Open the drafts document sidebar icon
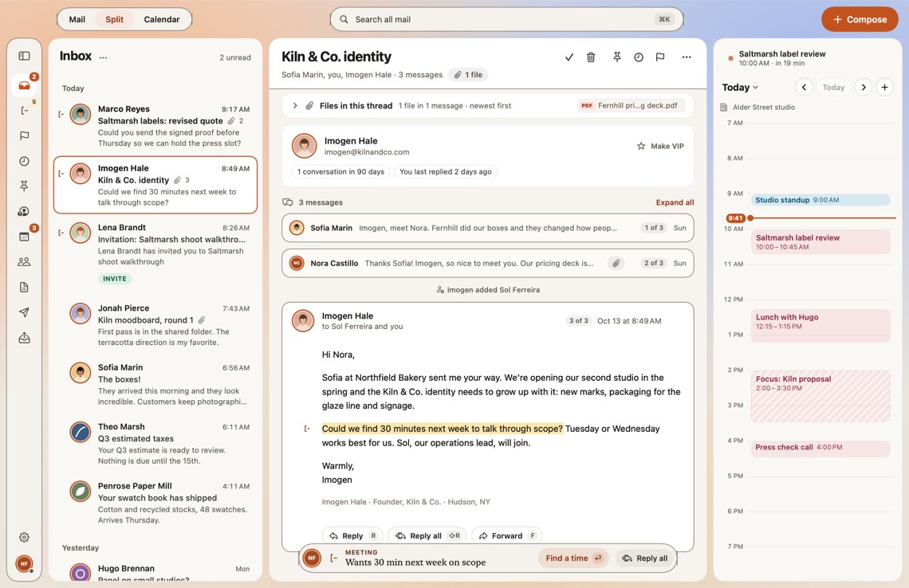Screen dimensions: 909x588 point(25,287)
